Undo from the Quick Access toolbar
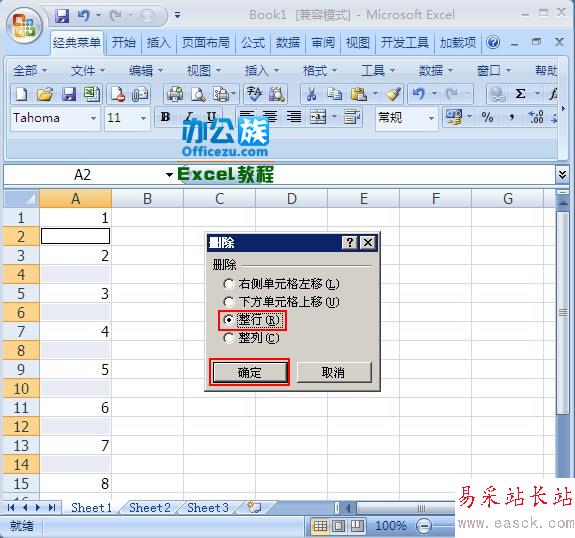The width and height of the screenshot is (575, 538). point(84,16)
